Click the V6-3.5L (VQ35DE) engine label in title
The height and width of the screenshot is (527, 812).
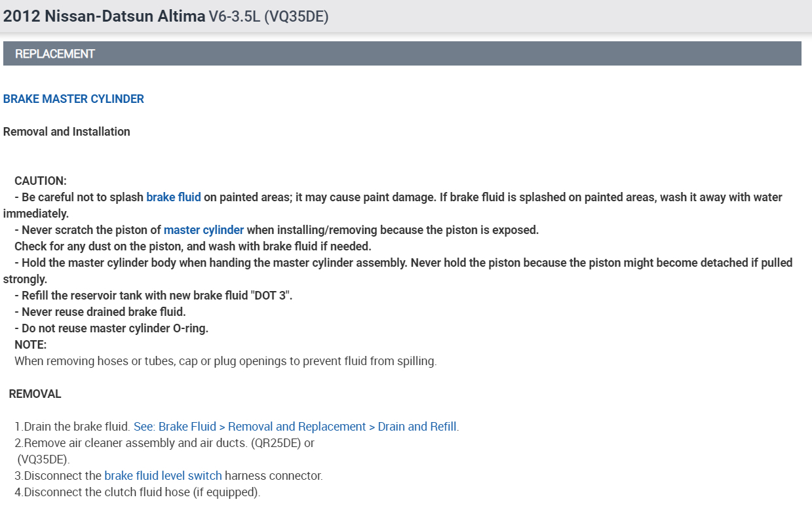coord(268,16)
